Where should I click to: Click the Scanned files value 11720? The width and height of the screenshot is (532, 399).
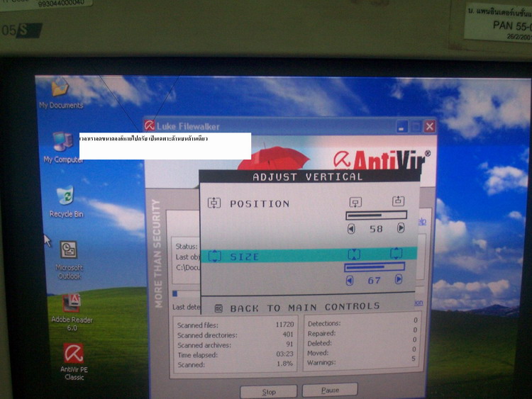pos(284,325)
